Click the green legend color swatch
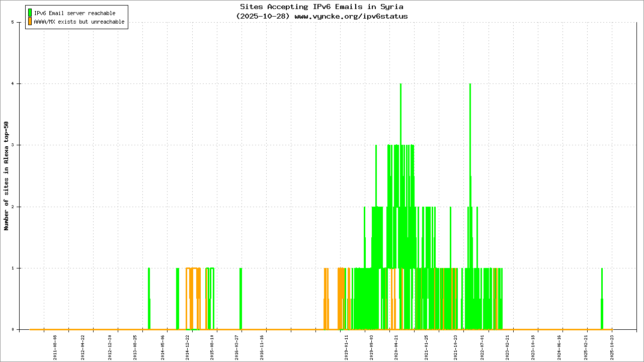Image resolution: width=644 pixels, height=362 pixels. [x=30, y=13]
